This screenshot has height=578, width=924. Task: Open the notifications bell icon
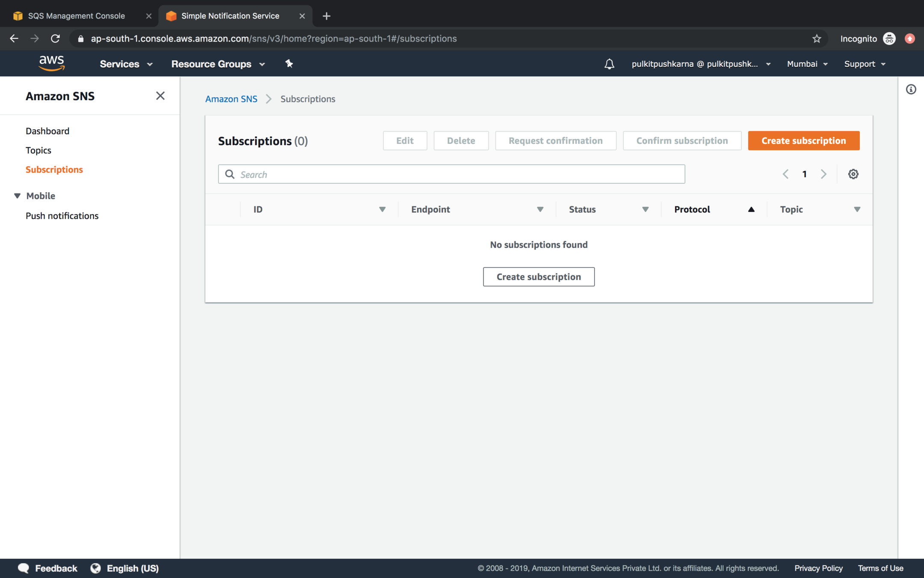(x=609, y=64)
